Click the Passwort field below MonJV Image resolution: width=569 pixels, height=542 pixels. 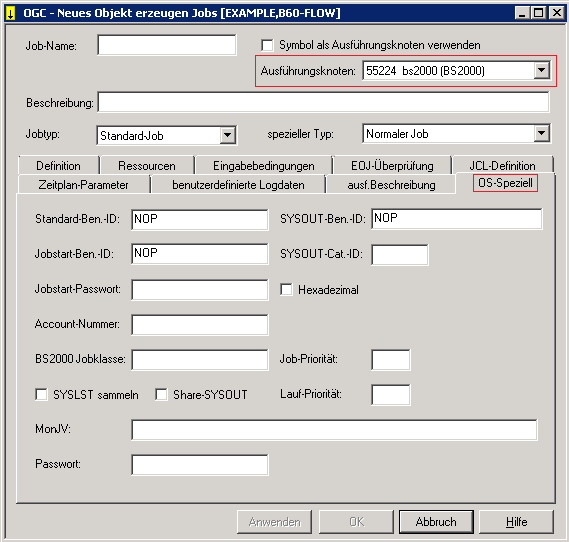click(200, 465)
